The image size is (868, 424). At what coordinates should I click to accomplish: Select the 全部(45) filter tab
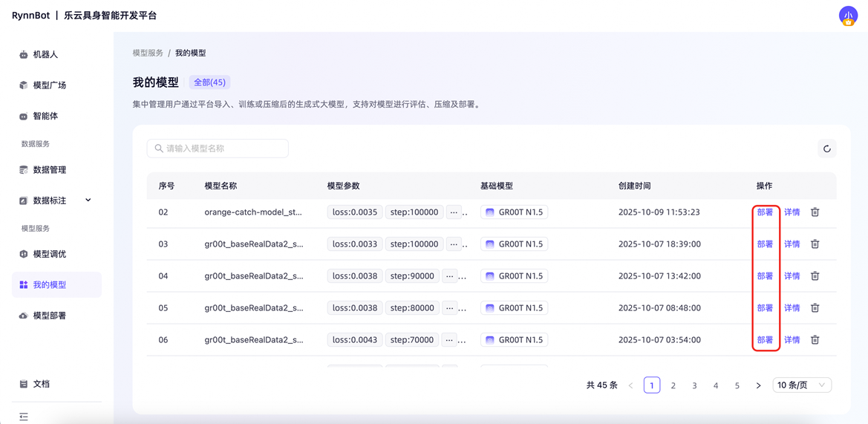tap(210, 82)
